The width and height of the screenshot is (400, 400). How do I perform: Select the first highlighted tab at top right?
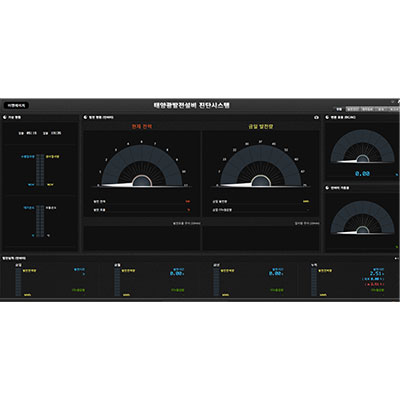pyautogui.click(x=339, y=109)
